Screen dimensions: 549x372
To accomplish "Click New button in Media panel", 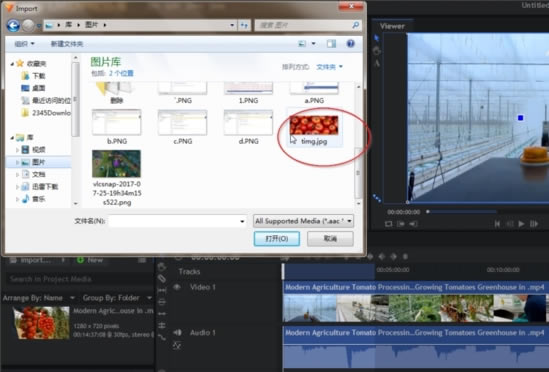I will click(x=90, y=260).
